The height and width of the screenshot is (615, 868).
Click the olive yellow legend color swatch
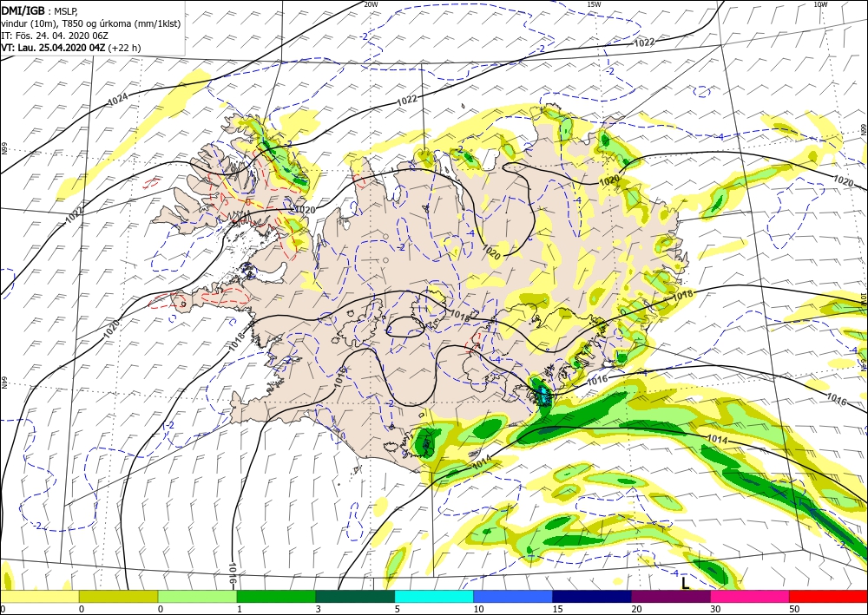[x=118, y=596]
